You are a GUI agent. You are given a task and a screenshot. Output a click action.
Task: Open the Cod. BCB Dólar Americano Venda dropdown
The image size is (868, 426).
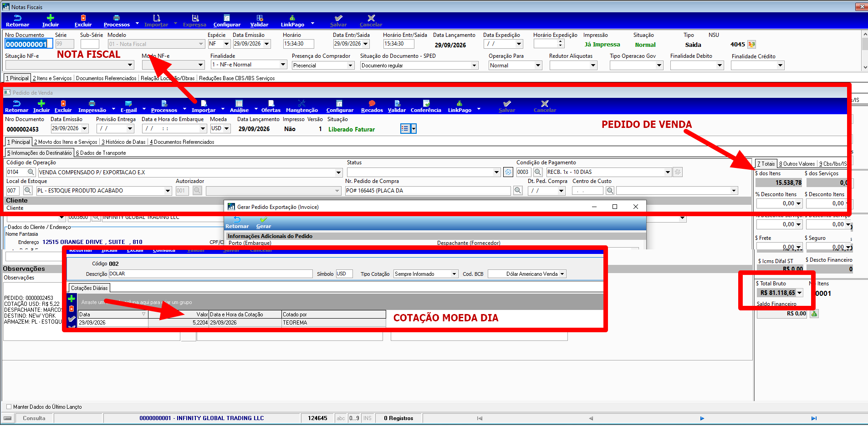tap(562, 274)
